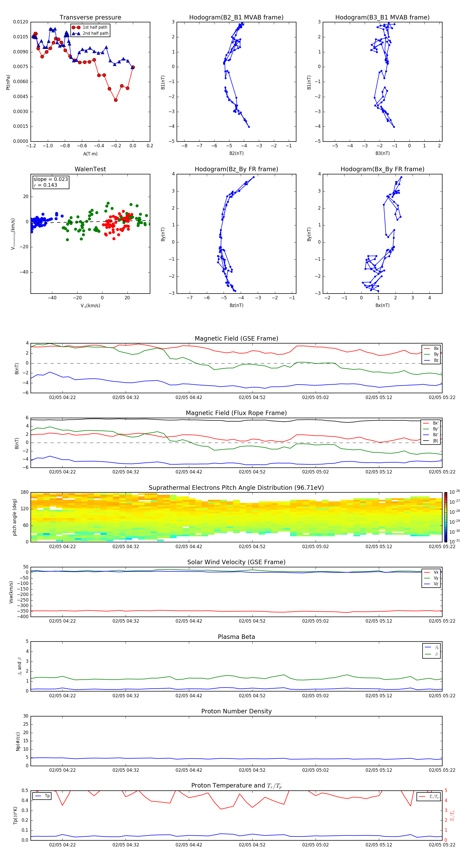The width and height of the screenshot is (473, 868).
Task: Click the 'Transverse pressure' plot title
Action: tap(90, 17)
